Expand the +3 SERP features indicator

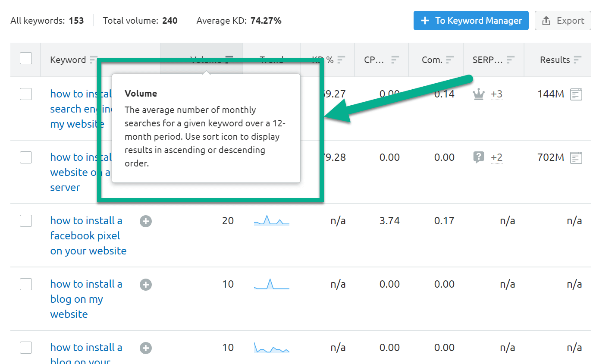click(496, 94)
